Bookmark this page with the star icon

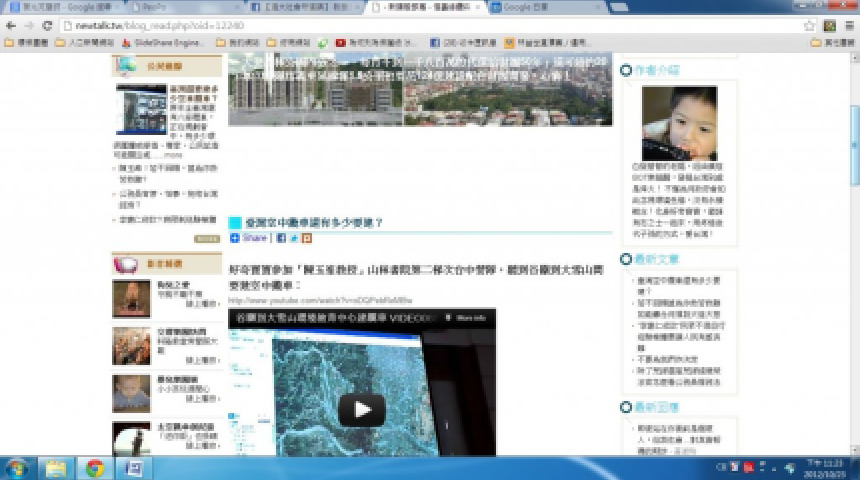[x=810, y=25]
